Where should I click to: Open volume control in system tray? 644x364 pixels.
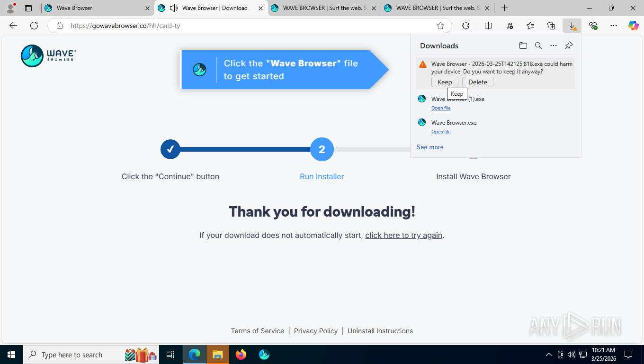point(572,355)
